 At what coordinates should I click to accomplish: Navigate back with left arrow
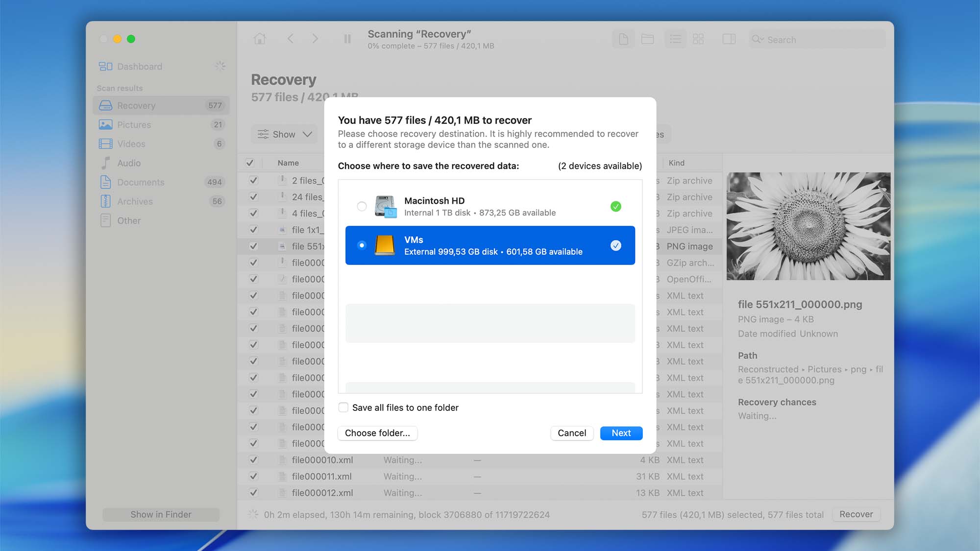click(x=290, y=39)
